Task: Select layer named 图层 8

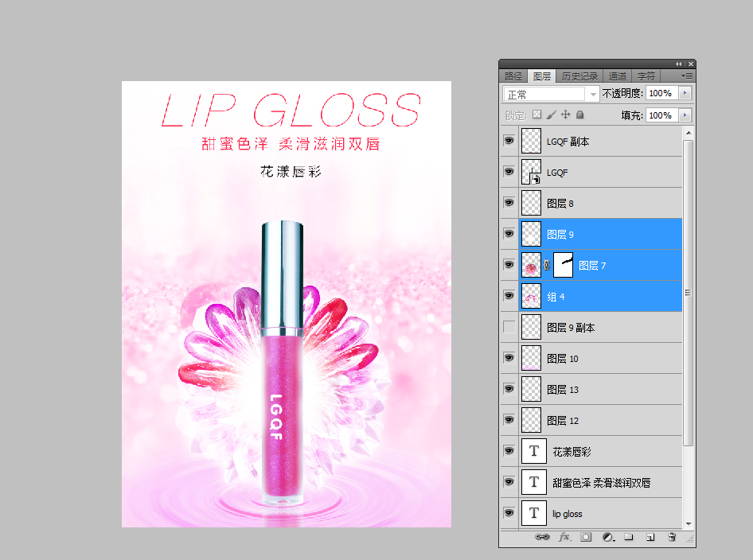Action: pyautogui.click(x=560, y=204)
